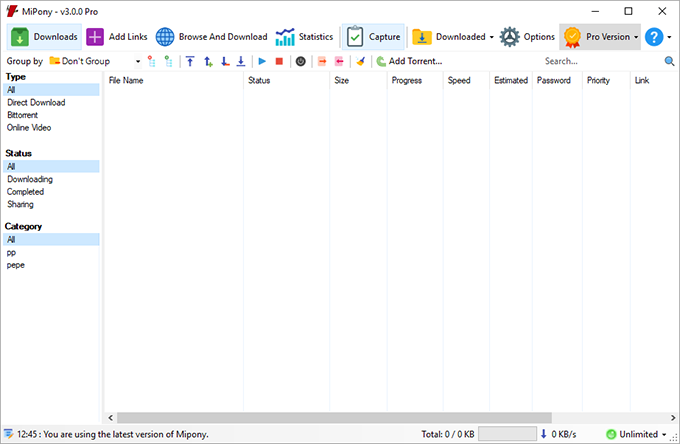This screenshot has width=680, height=444.
Task: Open Browse And Download
Action: click(x=211, y=37)
